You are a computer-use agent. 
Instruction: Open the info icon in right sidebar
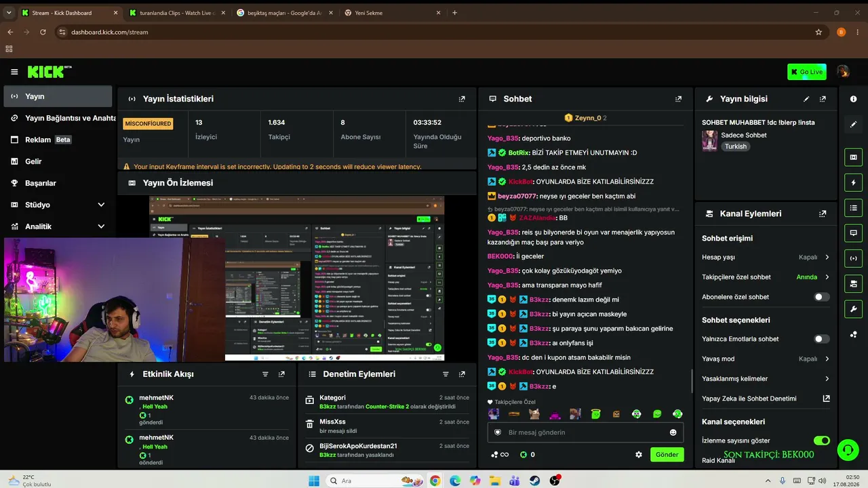coord(854,99)
